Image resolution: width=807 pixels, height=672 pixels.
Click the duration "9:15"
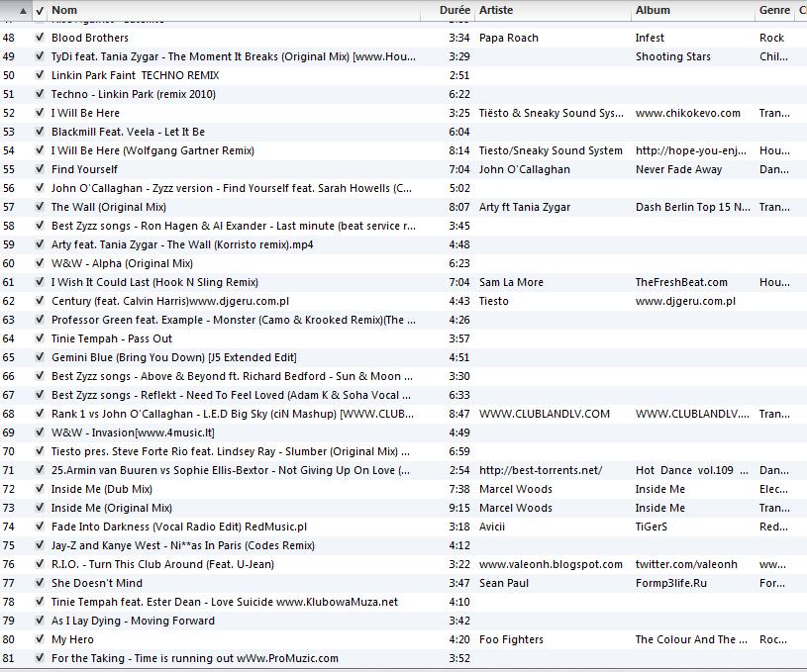pyautogui.click(x=459, y=508)
